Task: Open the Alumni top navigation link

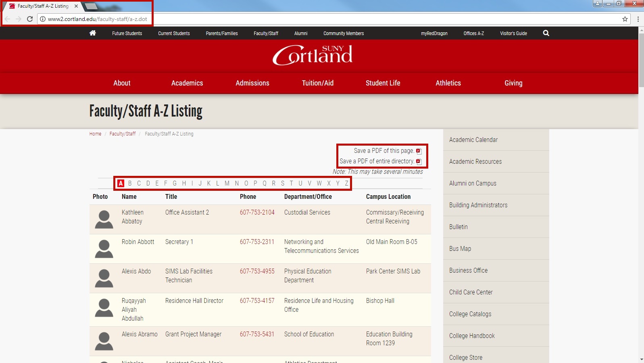Action: (x=301, y=33)
